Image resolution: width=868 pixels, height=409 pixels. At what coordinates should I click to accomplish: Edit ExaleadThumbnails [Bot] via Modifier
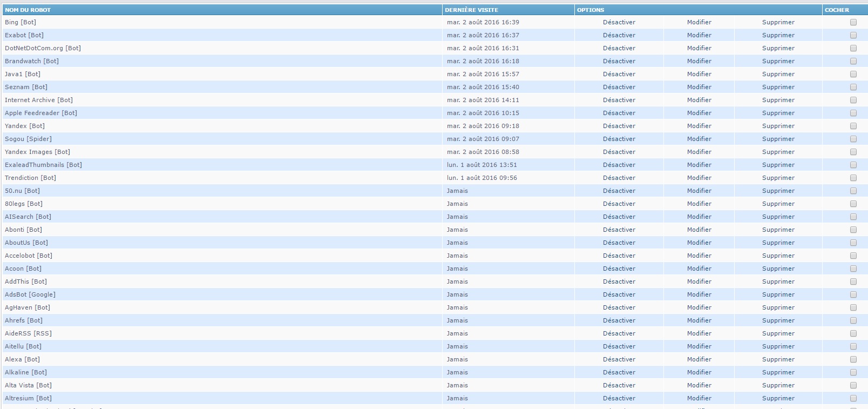tap(699, 165)
